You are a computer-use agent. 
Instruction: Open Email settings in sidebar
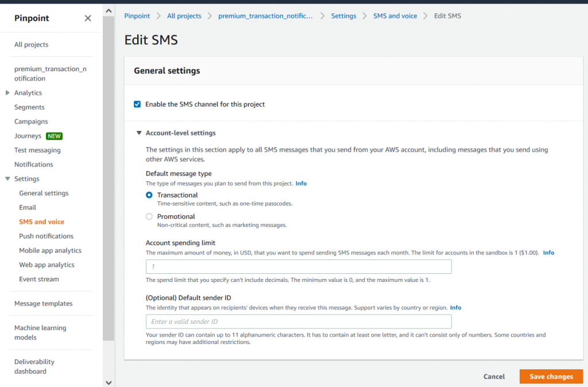click(x=28, y=207)
